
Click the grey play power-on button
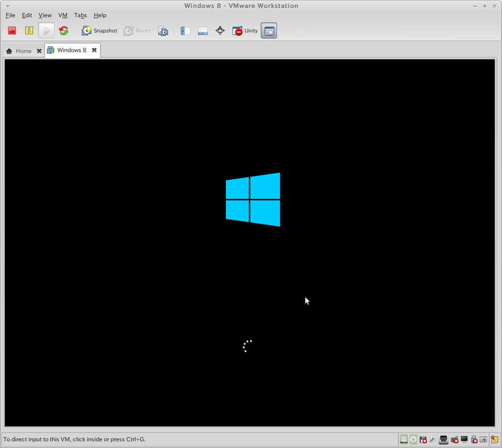(x=46, y=31)
